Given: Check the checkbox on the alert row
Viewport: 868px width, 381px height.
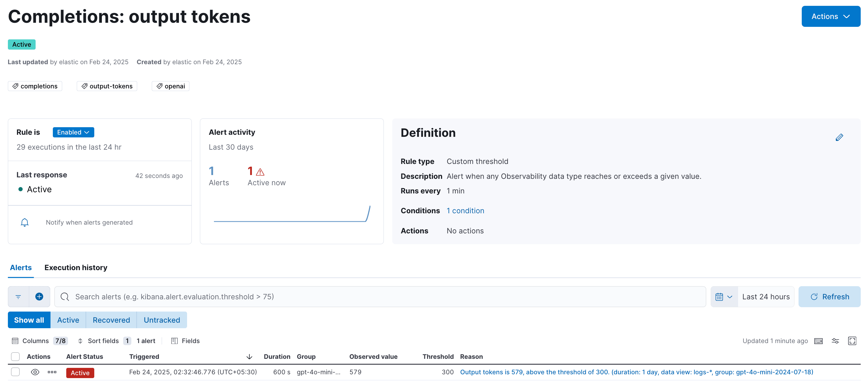Looking at the screenshot, I should 15,372.
